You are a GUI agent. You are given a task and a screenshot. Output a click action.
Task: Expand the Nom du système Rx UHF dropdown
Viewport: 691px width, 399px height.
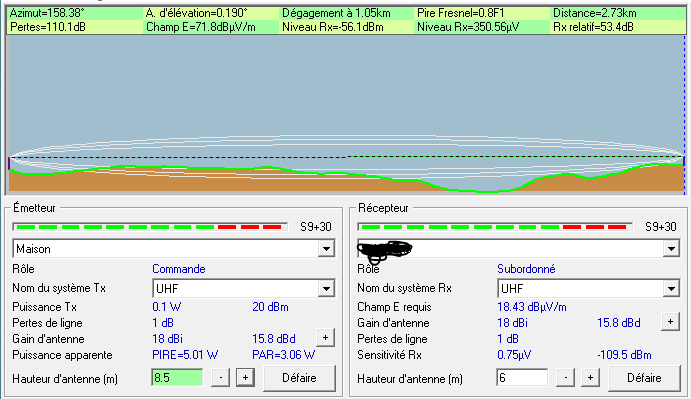point(671,289)
